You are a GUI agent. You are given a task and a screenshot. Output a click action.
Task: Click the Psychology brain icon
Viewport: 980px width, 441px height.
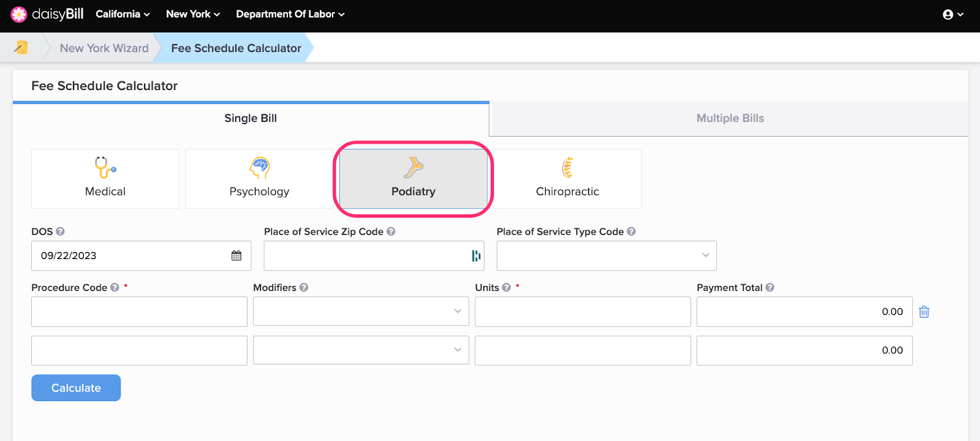pos(260,167)
